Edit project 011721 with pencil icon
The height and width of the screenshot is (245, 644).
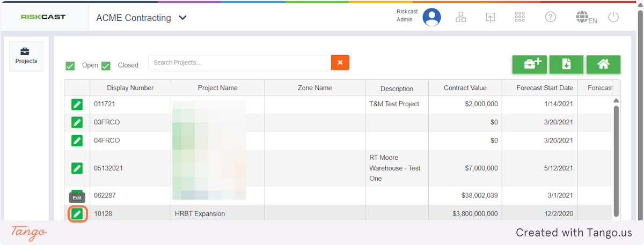77,104
